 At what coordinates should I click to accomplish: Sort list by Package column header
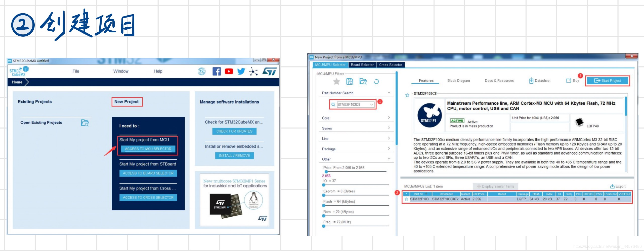pos(523,194)
